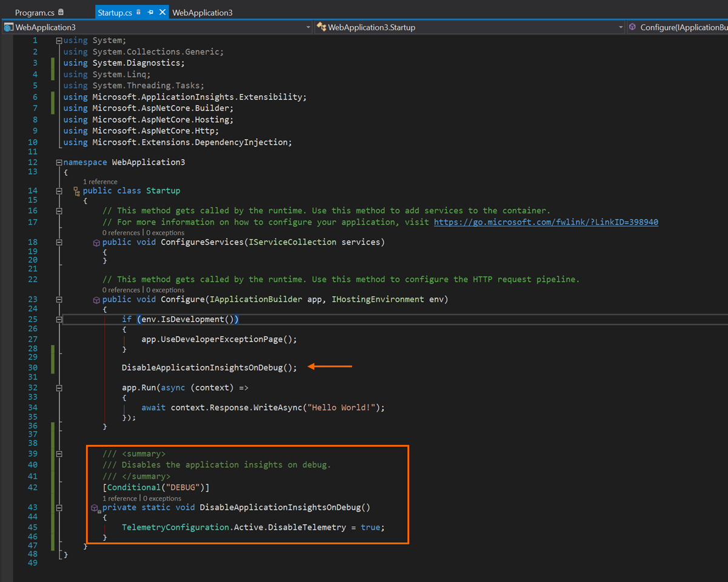This screenshot has height=582, width=728.
Task: Click the cube icon in the Configure member dropdown
Action: click(x=632, y=27)
